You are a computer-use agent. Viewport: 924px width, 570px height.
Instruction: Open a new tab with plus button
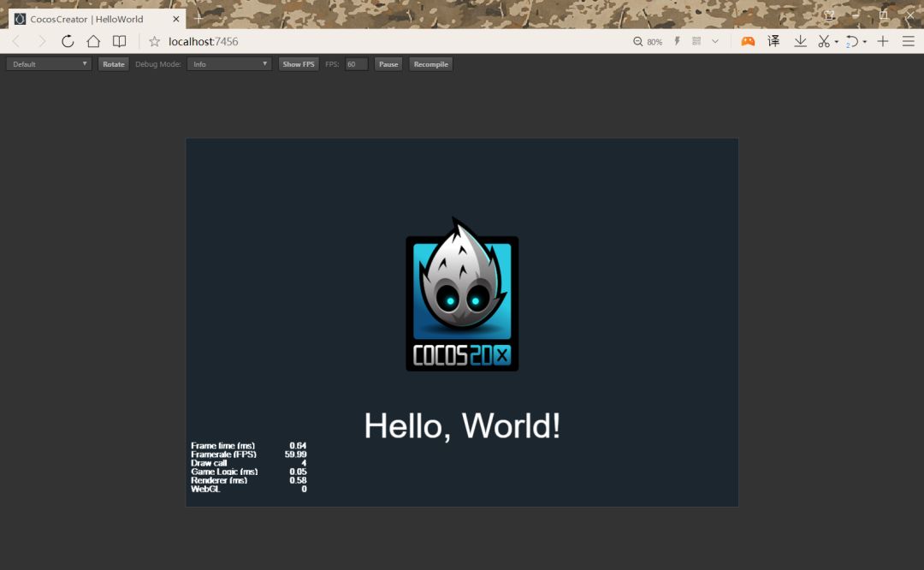198,19
